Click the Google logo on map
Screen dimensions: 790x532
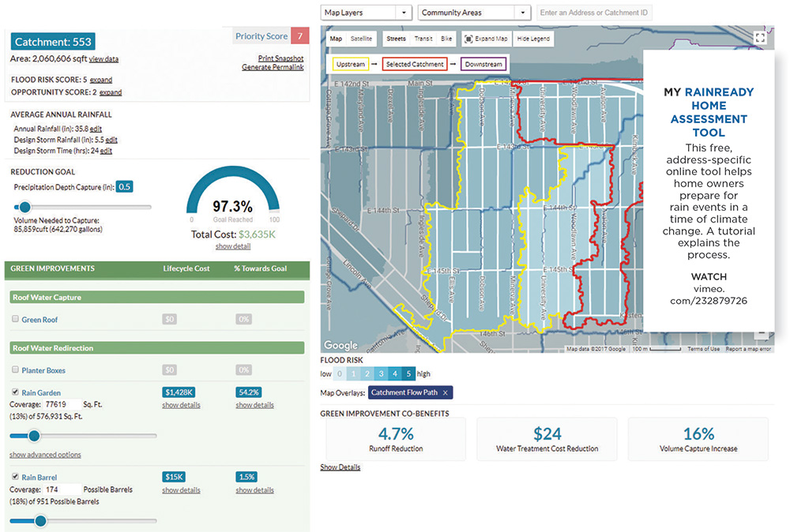pos(340,346)
